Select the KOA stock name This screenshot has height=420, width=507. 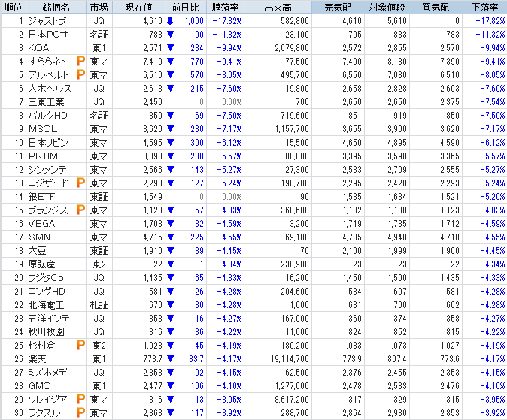pyautogui.click(x=38, y=48)
